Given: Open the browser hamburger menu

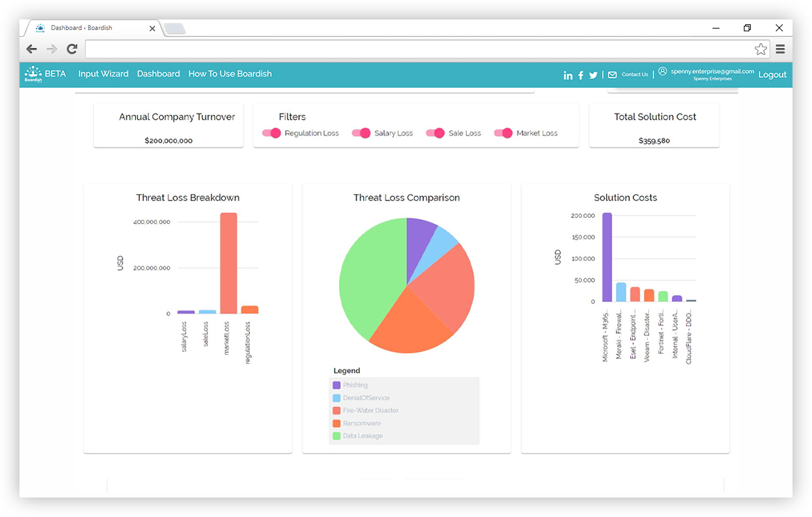Looking at the screenshot, I should (781, 49).
